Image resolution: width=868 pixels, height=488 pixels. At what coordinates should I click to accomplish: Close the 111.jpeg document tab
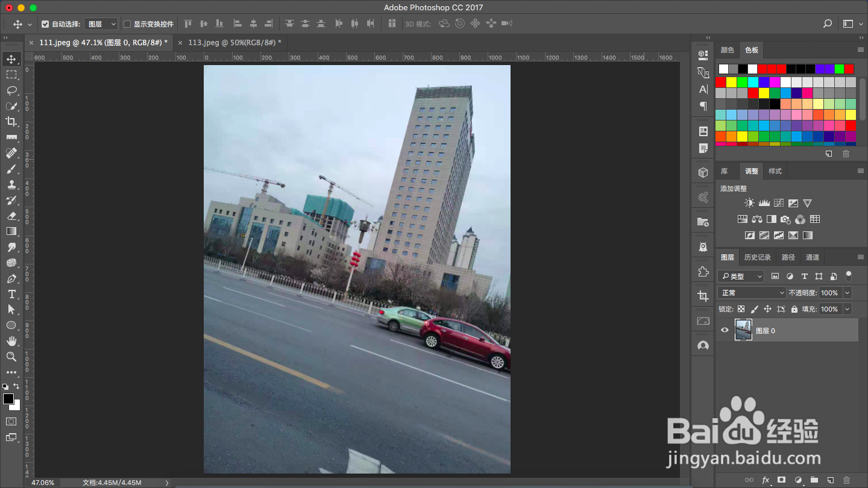coord(31,43)
